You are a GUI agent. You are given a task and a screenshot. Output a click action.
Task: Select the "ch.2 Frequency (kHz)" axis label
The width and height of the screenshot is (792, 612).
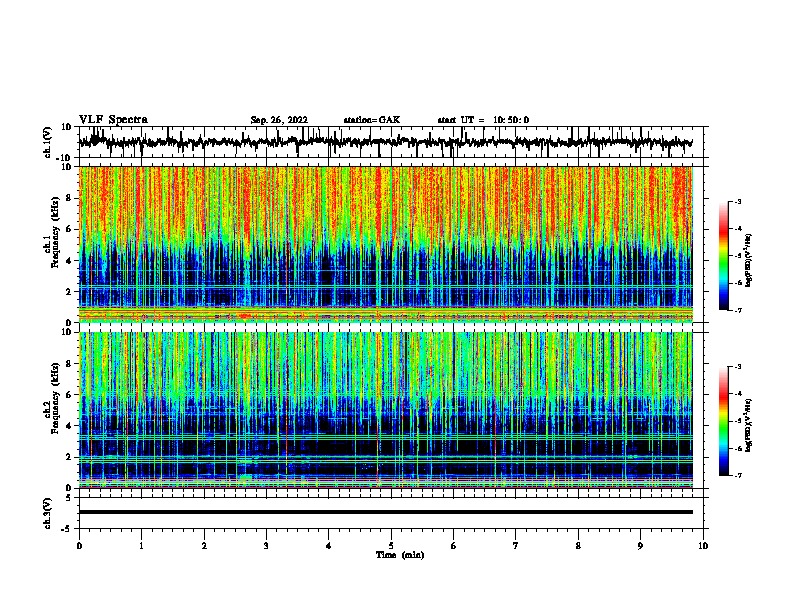click(51, 398)
